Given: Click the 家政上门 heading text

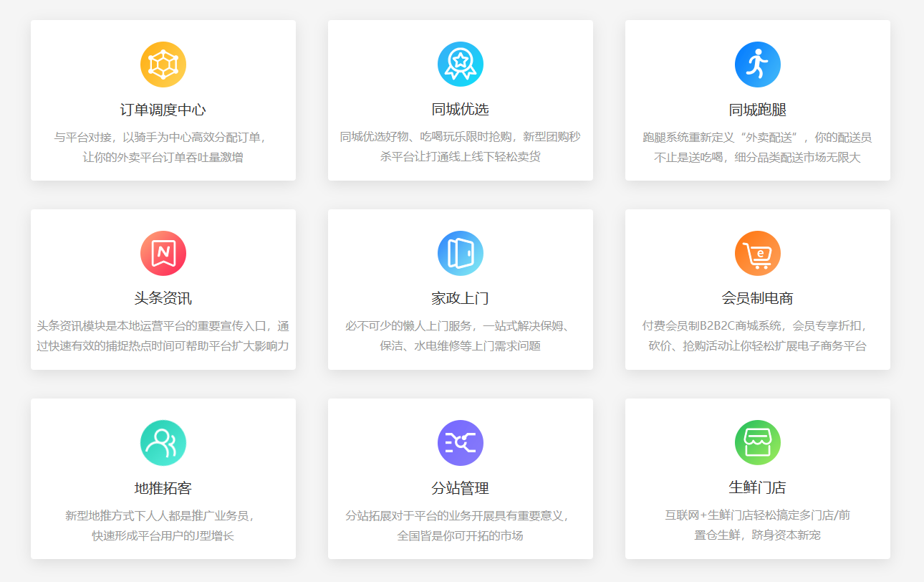Looking at the screenshot, I should (x=461, y=299).
